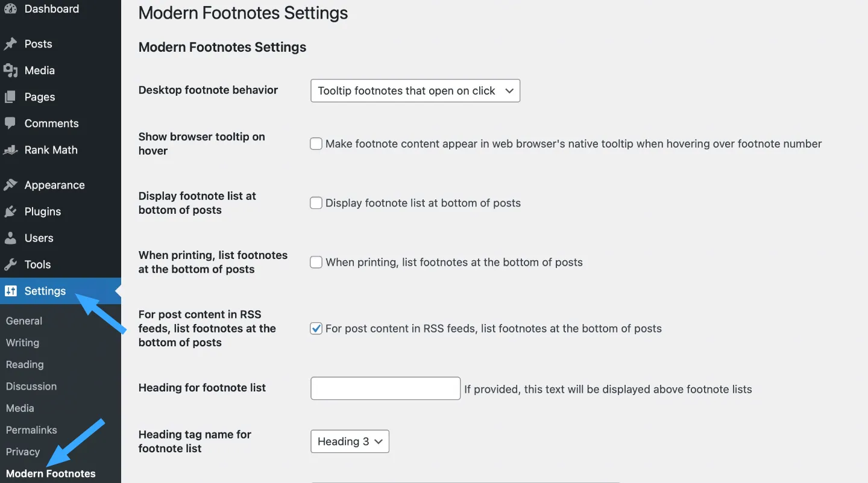Click the Tools wrench icon
The width and height of the screenshot is (868, 483).
[x=10, y=264]
